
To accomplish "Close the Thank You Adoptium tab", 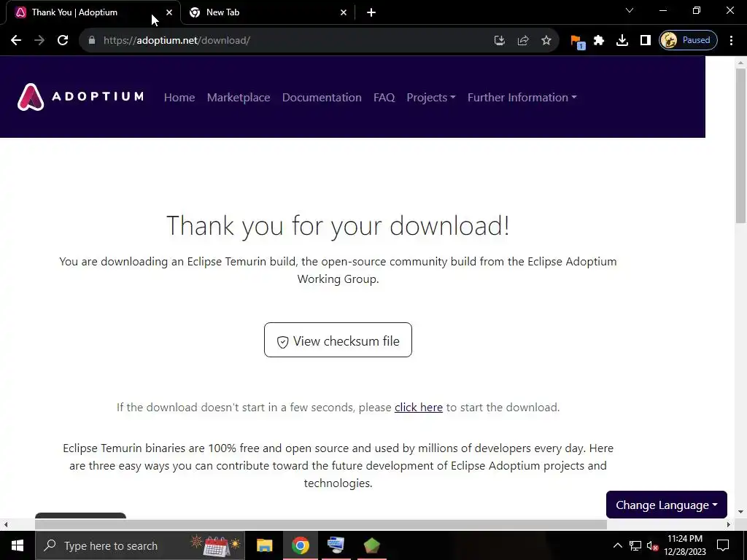I will click(169, 12).
